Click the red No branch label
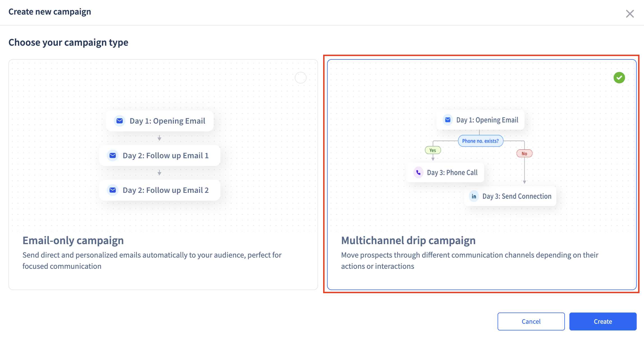The image size is (644, 347). (524, 154)
